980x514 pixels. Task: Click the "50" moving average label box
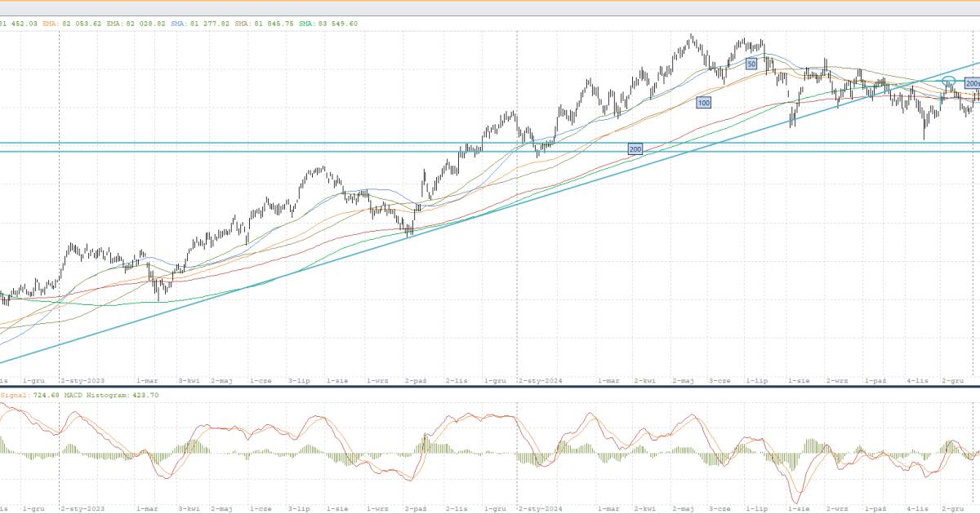[x=751, y=63]
